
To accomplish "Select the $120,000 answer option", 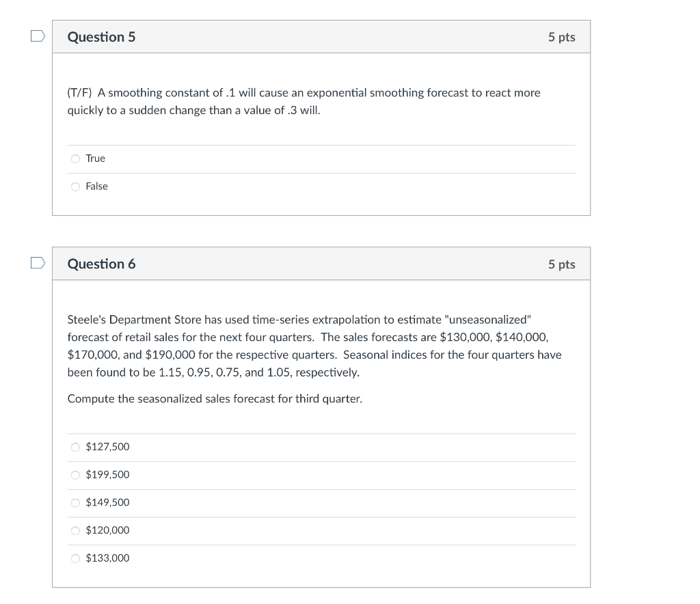I will [x=75, y=530].
